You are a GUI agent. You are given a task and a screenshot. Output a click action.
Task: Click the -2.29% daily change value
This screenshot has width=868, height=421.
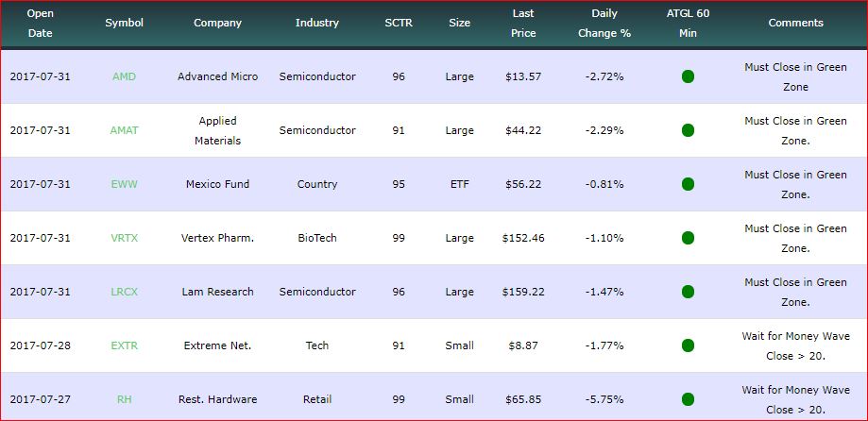coord(604,130)
